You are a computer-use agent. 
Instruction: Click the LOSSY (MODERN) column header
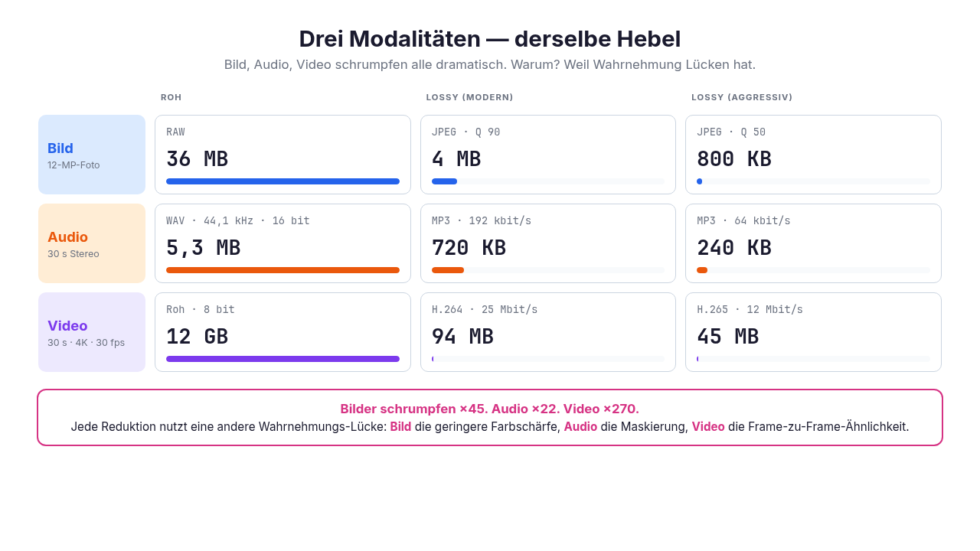click(x=470, y=97)
